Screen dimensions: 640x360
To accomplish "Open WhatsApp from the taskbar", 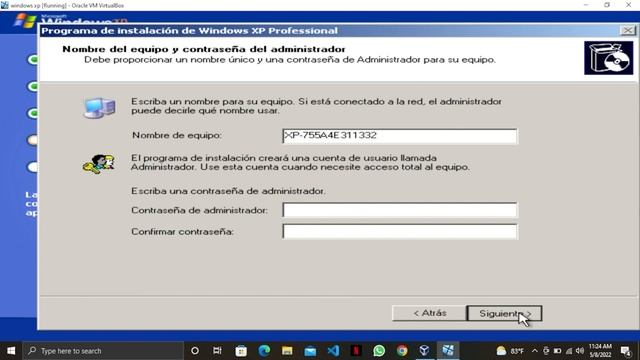I will coord(379,351).
